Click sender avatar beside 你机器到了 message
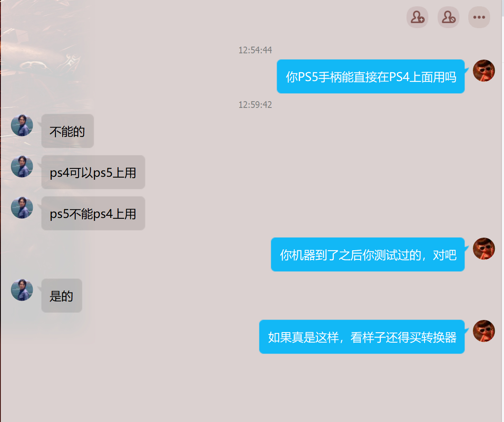Image resolution: width=504 pixels, height=422 pixels. (484, 249)
